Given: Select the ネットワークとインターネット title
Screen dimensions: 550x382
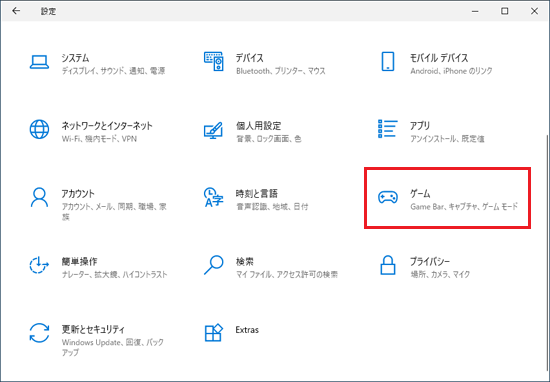Looking at the screenshot, I should click(x=107, y=126).
